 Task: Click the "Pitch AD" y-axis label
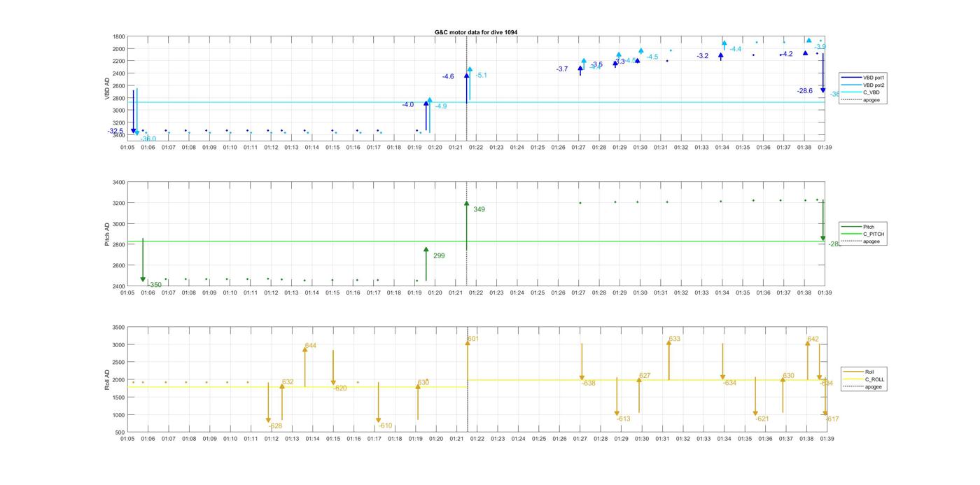click(x=108, y=234)
